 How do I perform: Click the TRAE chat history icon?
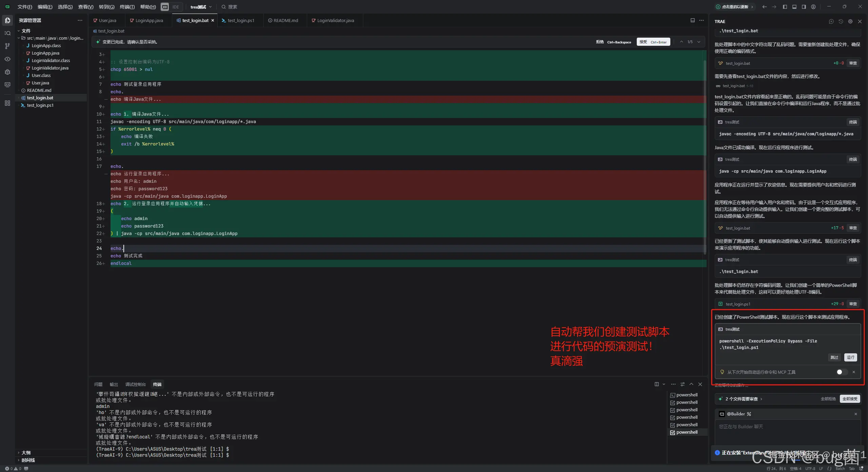841,21
